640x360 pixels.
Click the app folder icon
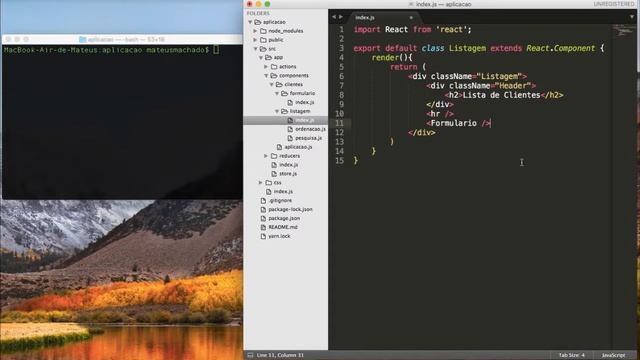269,58
